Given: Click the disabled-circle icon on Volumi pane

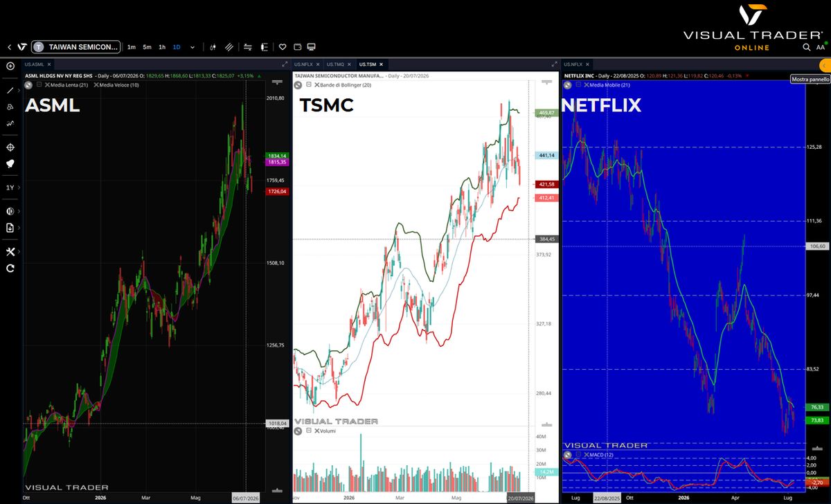Looking at the screenshot, I should pyautogui.click(x=298, y=431).
